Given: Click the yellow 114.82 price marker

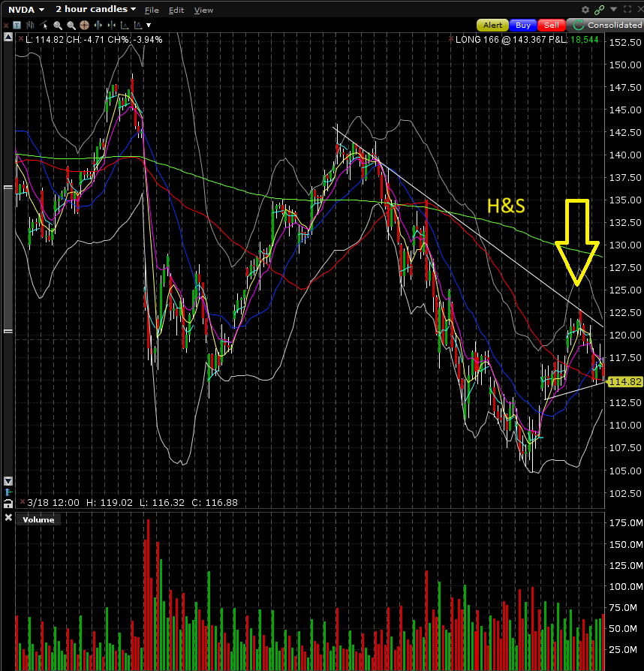Looking at the screenshot, I should [x=624, y=382].
